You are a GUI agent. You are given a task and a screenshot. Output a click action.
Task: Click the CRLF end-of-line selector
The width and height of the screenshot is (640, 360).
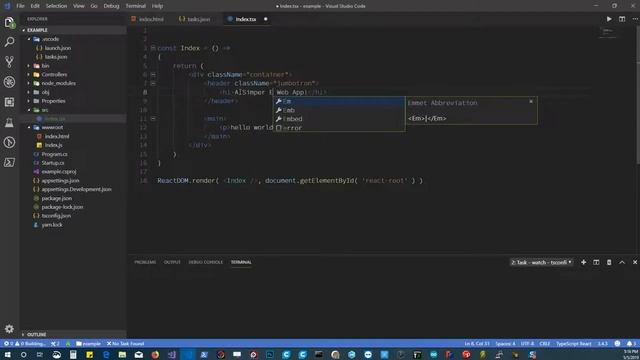544,344
